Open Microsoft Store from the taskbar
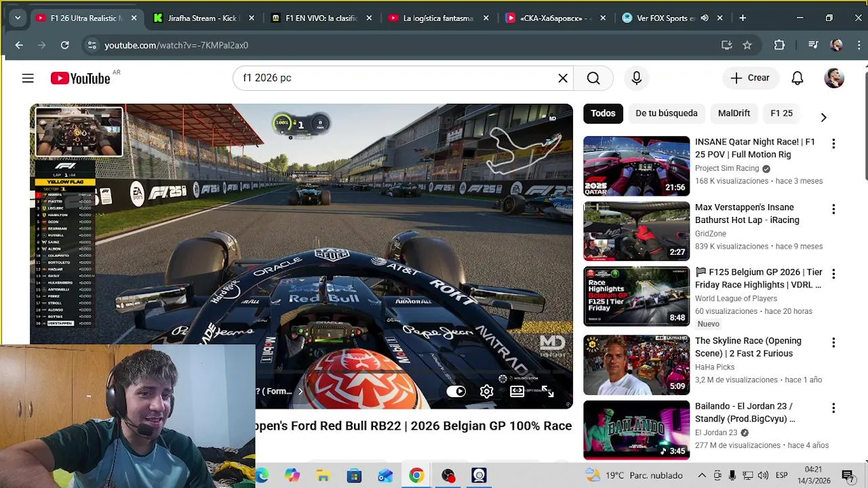The image size is (868, 488). coord(354,476)
